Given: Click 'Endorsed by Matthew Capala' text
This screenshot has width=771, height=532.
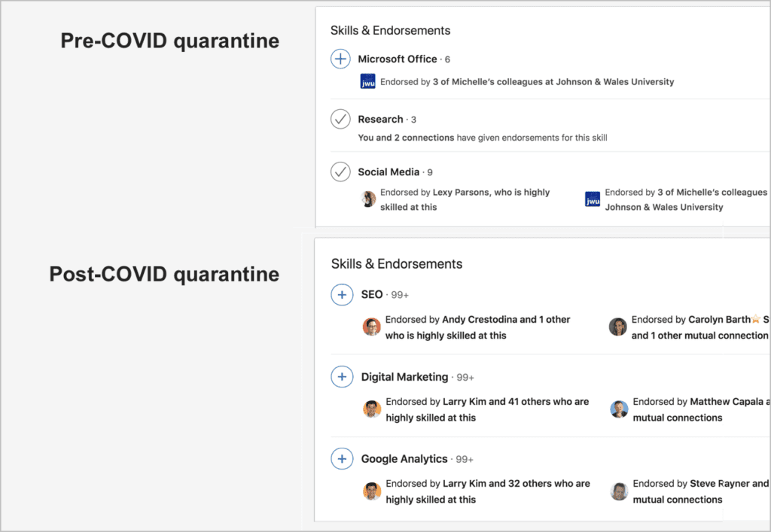Looking at the screenshot, I should 698,401.
